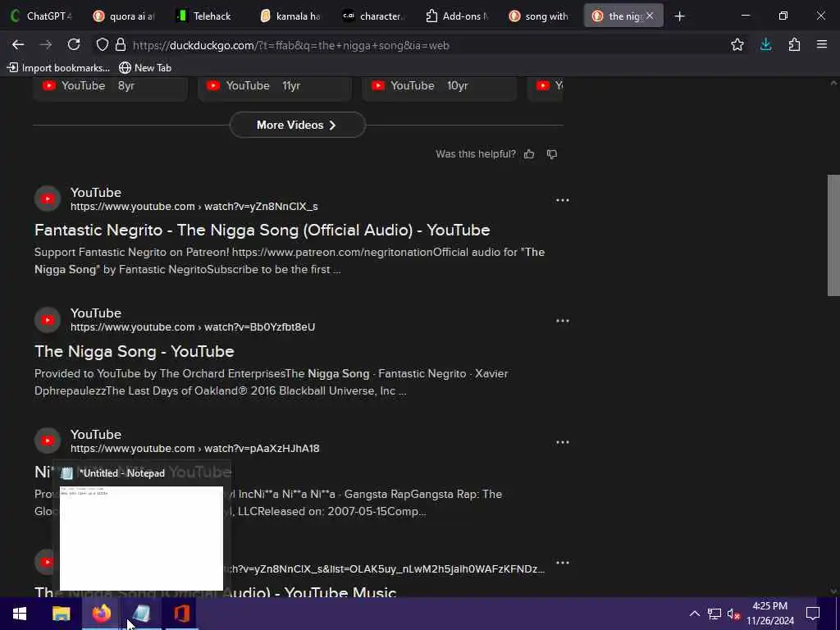The width and height of the screenshot is (840, 630).
Task: Click 'YouTube' site name above watch?v=yZn8NnCIX_s
Action: coord(96,192)
